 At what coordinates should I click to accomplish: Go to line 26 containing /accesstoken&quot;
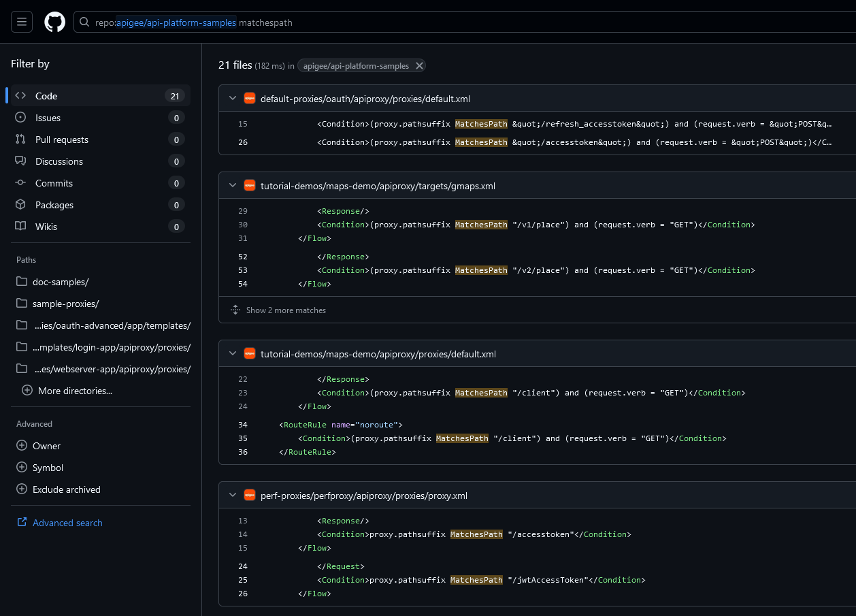click(243, 142)
